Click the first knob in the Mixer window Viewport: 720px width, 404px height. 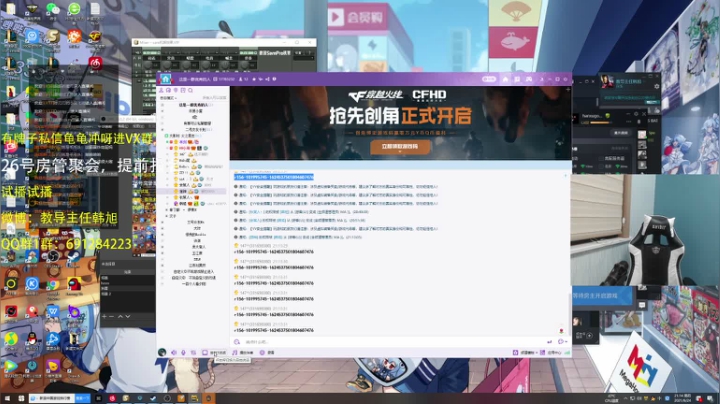point(148,66)
